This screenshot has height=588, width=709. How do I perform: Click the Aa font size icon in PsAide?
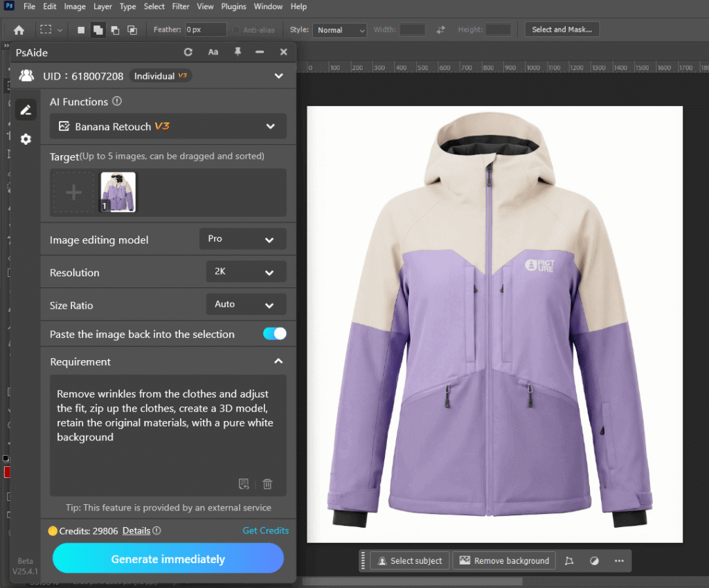[213, 52]
